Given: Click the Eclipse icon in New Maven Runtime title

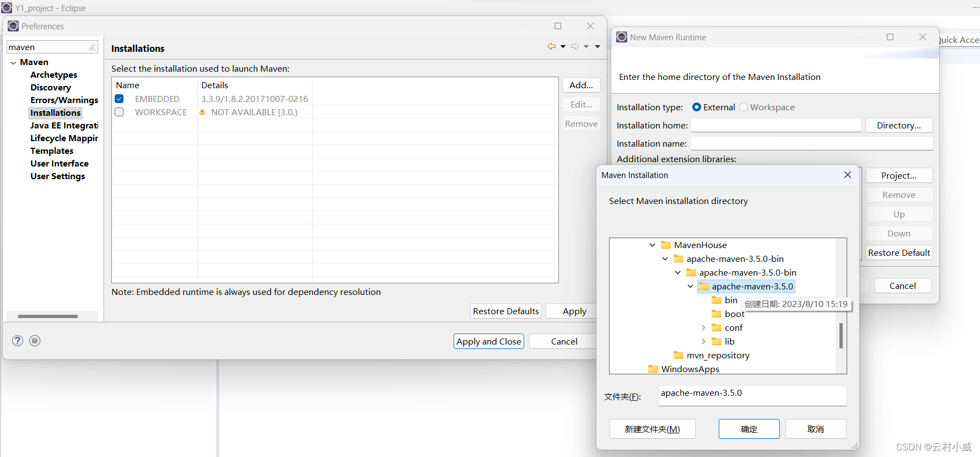Looking at the screenshot, I should 622,37.
